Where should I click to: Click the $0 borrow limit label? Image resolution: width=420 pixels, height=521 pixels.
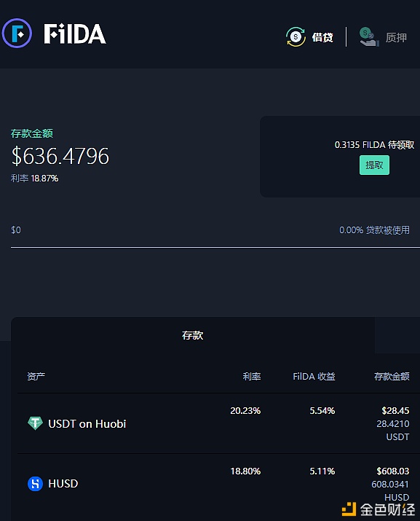click(16, 230)
